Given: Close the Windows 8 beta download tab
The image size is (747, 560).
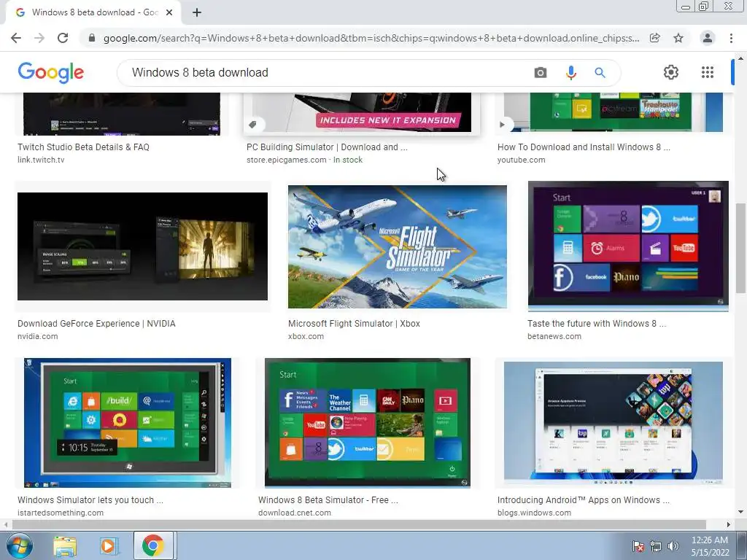Looking at the screenshot, I should 169,12.
